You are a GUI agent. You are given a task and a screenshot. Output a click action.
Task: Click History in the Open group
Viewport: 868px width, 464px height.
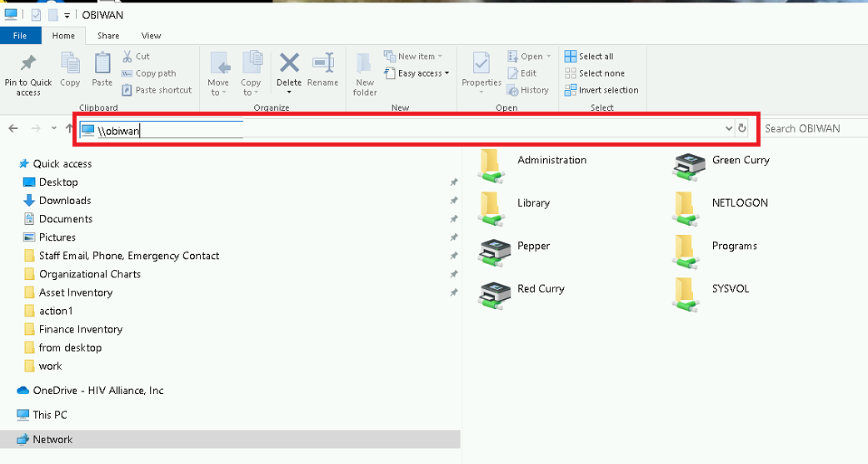click(528, 90)
